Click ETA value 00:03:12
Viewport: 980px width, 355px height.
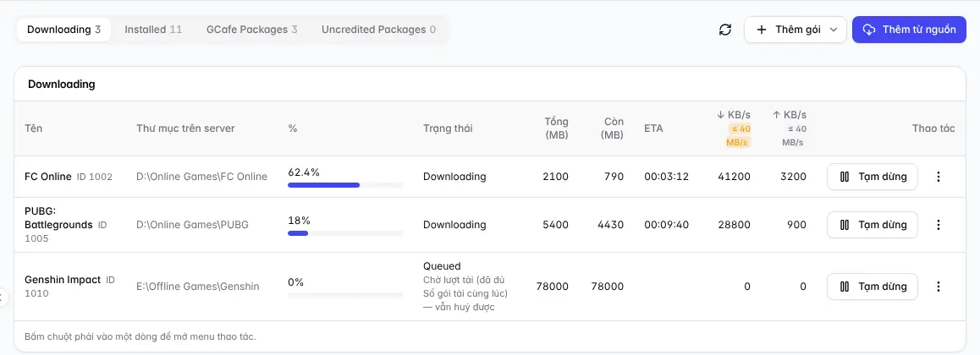pyautogui.click(x=666, y=177)
